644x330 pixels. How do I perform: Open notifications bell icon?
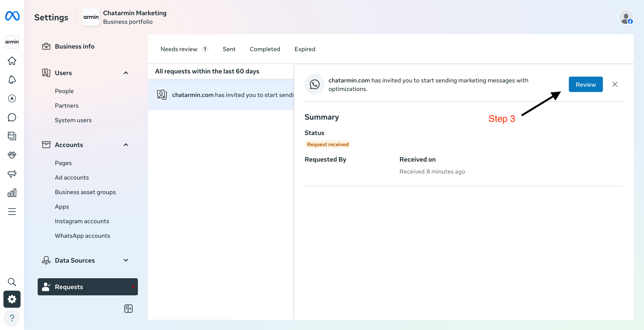click(12, 80)
